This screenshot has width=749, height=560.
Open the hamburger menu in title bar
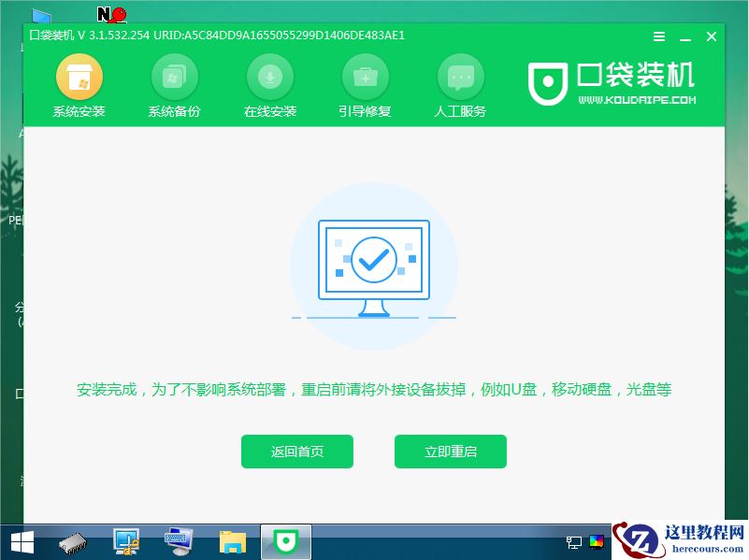click(659, 36)
